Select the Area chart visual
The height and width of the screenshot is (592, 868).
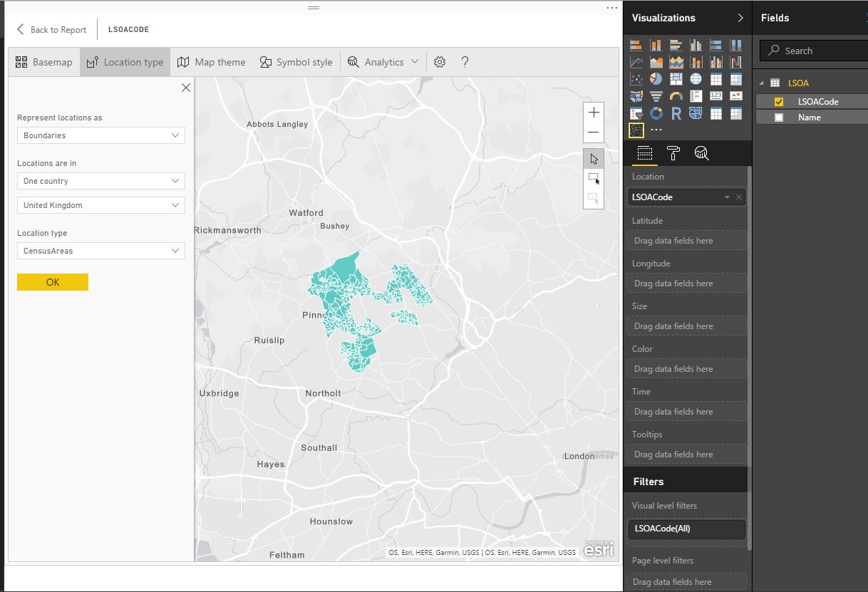coord(656,62)
